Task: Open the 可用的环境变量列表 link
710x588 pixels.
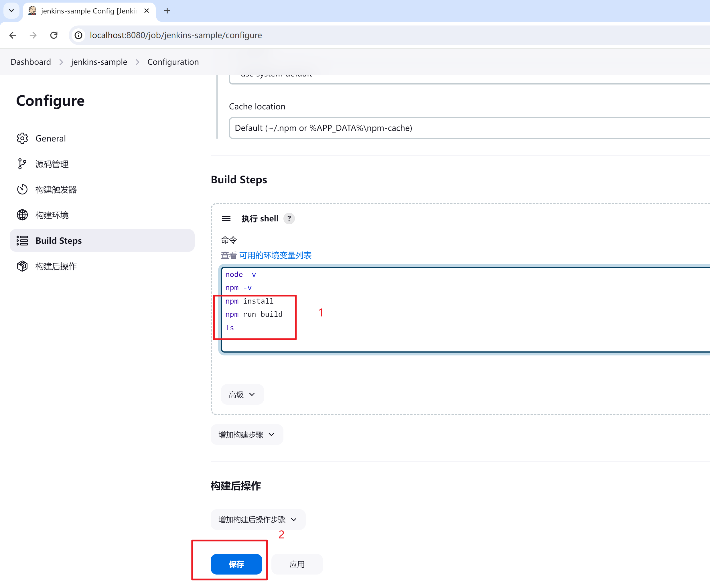Action: 275,255
